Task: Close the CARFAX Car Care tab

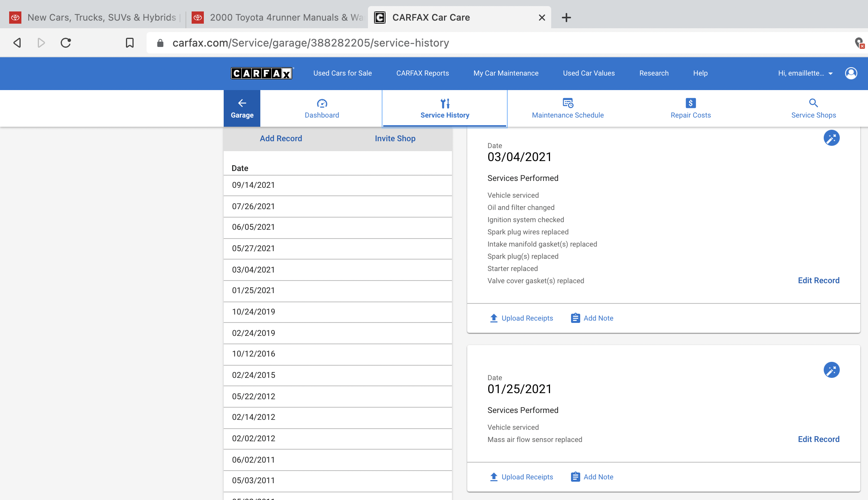Action: [x=542, y=18]
